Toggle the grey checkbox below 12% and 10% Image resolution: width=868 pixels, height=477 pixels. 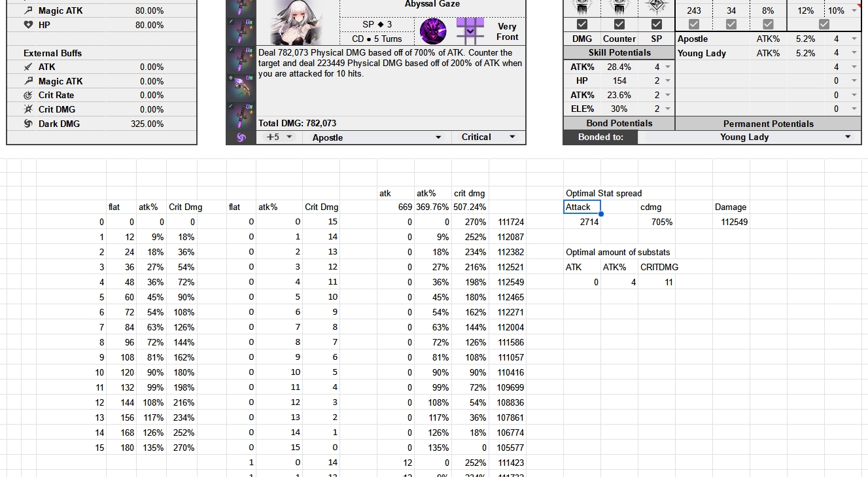coord(824,24)
